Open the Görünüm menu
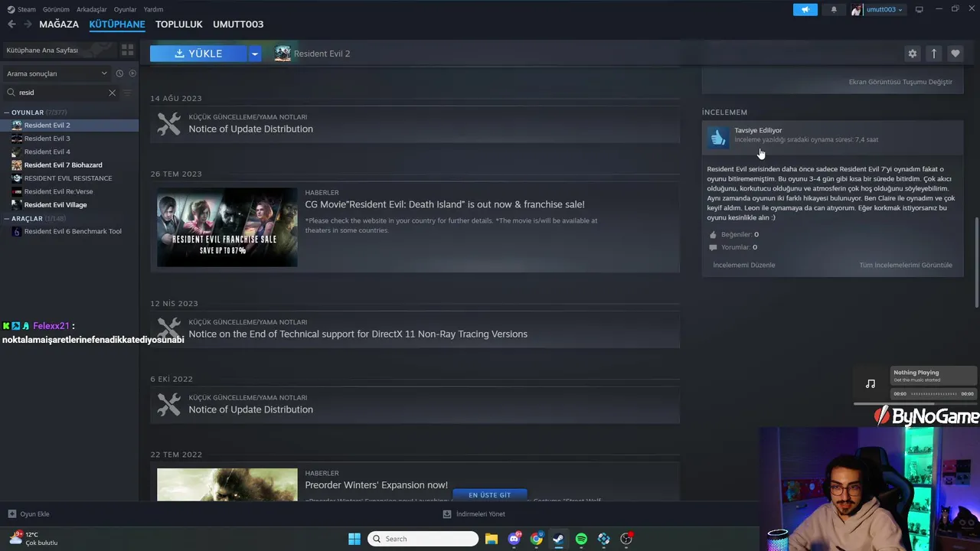Screen dimensions: 980x551 tap(56, 10)
